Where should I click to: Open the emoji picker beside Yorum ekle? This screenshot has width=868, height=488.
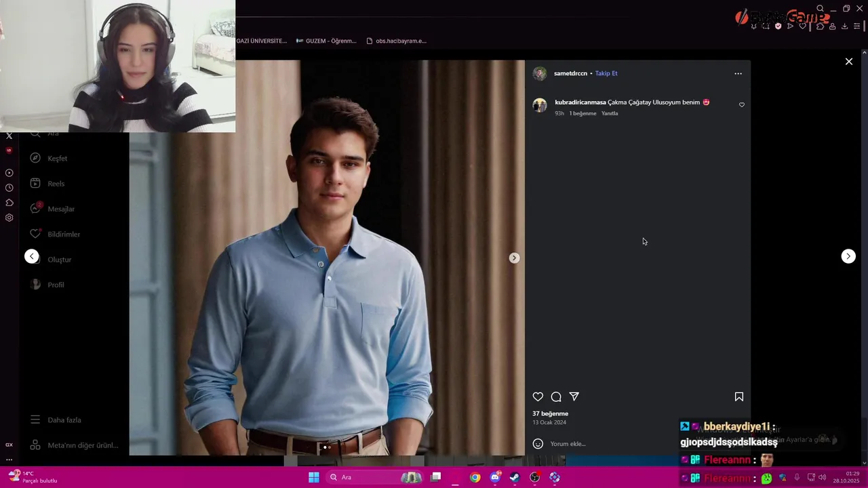(x=538, y=444)
